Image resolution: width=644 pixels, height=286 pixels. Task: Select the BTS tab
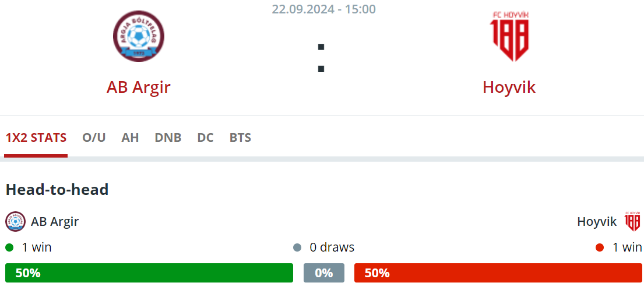point(240,138)
